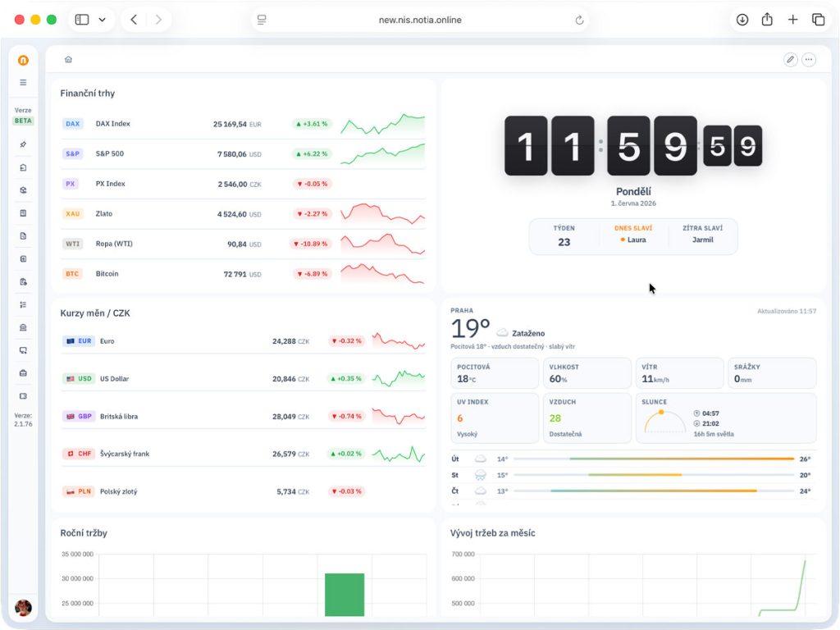Click the ticket icon at sidebar bottom
The height and width of the screenshot is (630, 840).
coord(23,396)
